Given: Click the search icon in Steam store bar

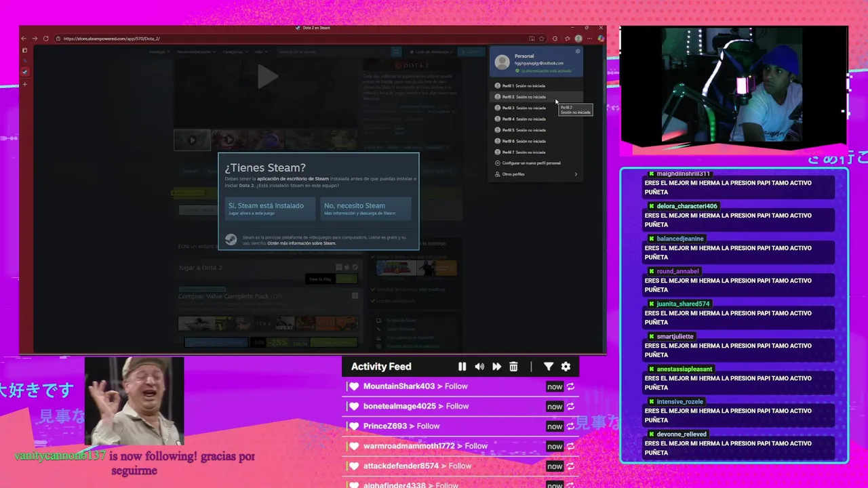Looking at the screenshot, I should point(396,52).
